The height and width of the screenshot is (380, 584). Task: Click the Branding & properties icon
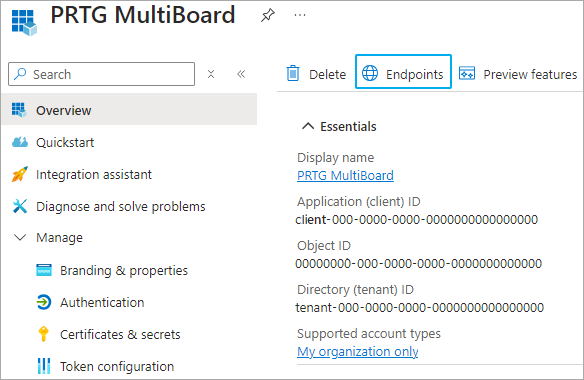click(44, 270)
